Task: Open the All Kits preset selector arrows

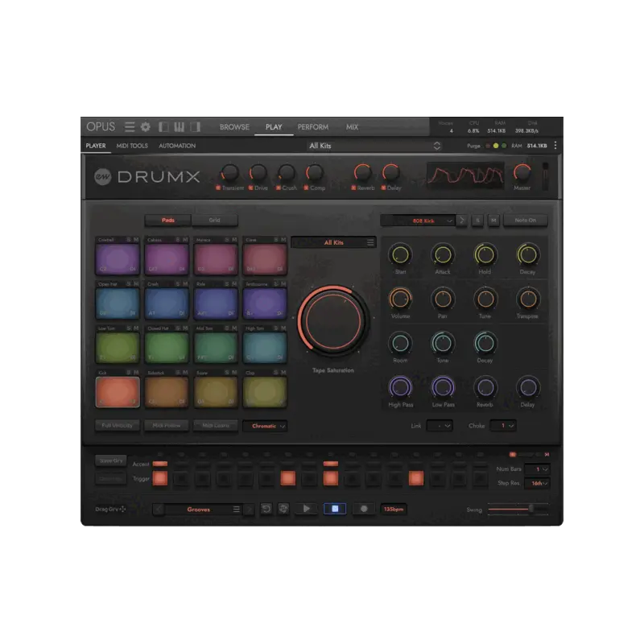Action: pos(437,146)
